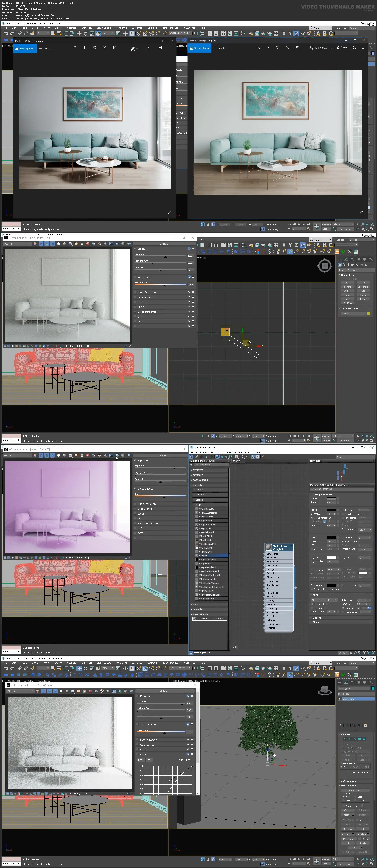Open Modes menu in Slate Material Editor

coord(194,452)
